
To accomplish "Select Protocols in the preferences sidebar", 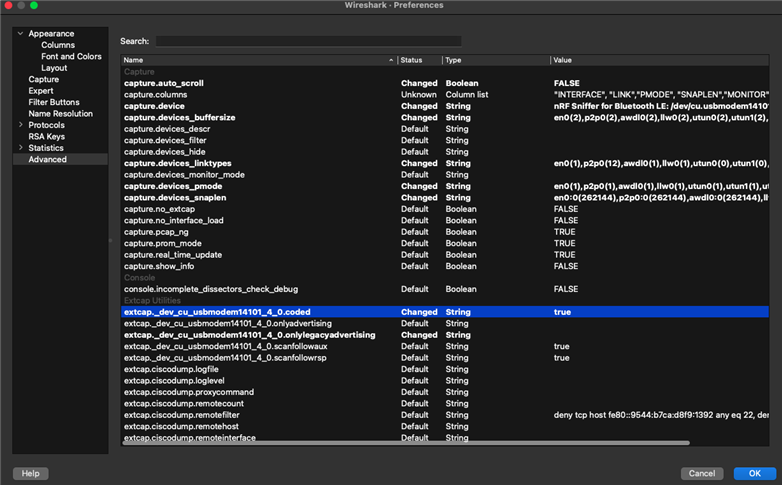I will click(46, 125).
